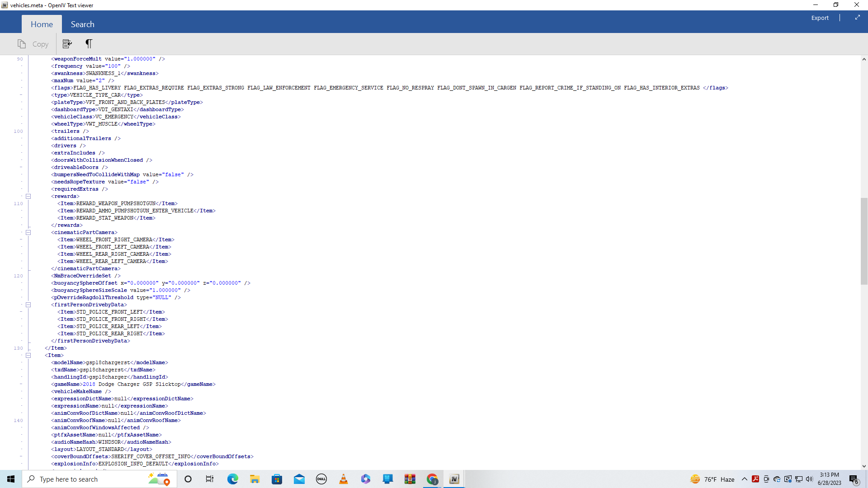
Task: Open Microsoft Edge from taskbar
Action: pyautogui.click(x=232, y=479)
